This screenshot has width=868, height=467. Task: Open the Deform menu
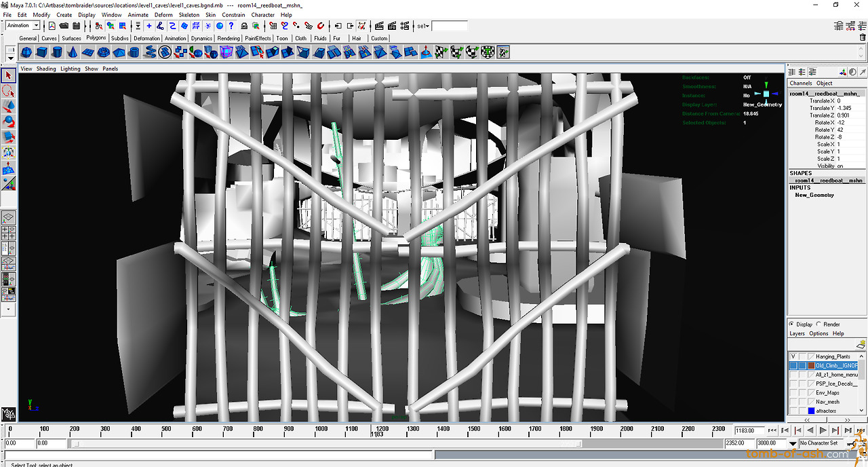pos(163,14)
